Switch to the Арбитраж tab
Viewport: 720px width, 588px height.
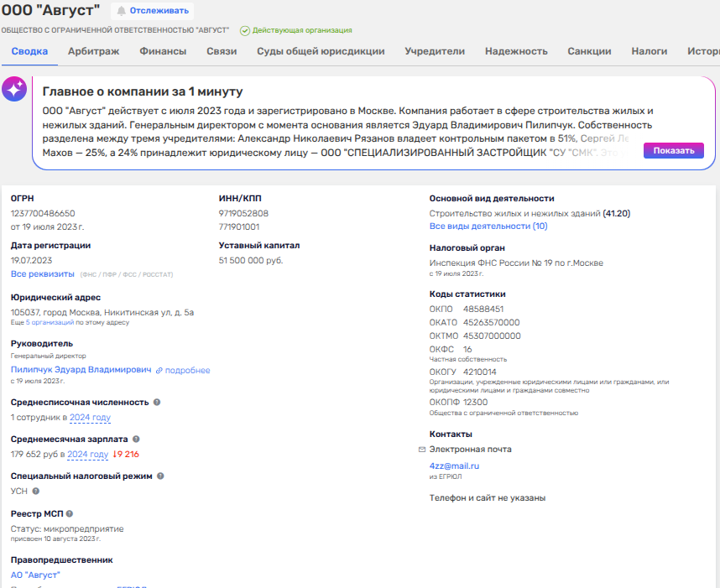tap(93, 51)
